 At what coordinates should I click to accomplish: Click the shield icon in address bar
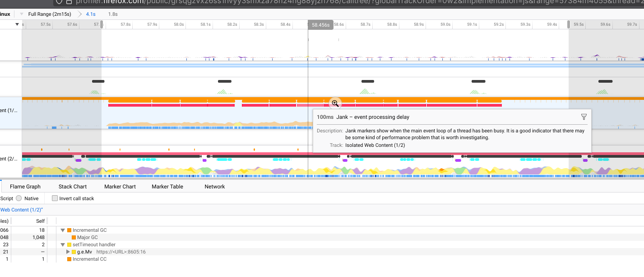tap(59, 2)
